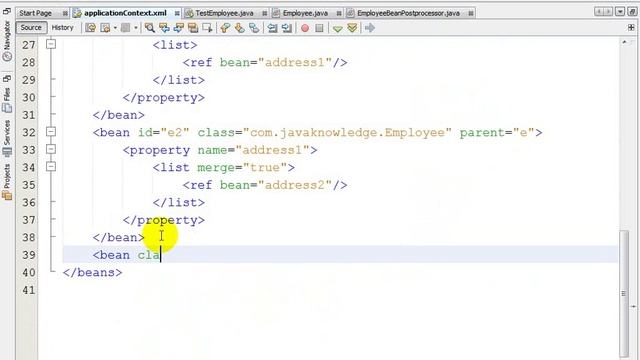The height and width of the screenshot is (360, 640).
Task: Click </property> on line 37
Action: tap(164, 220)
